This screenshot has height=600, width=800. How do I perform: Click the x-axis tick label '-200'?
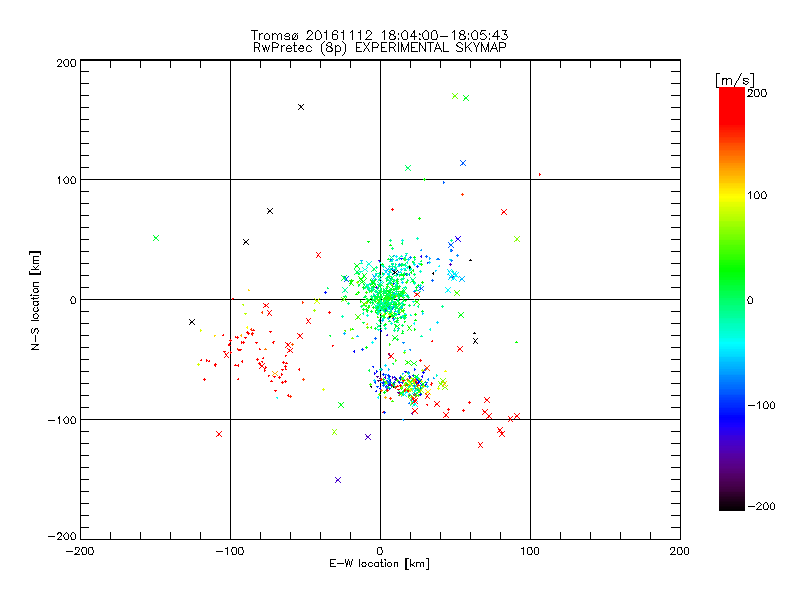point(80,552)
